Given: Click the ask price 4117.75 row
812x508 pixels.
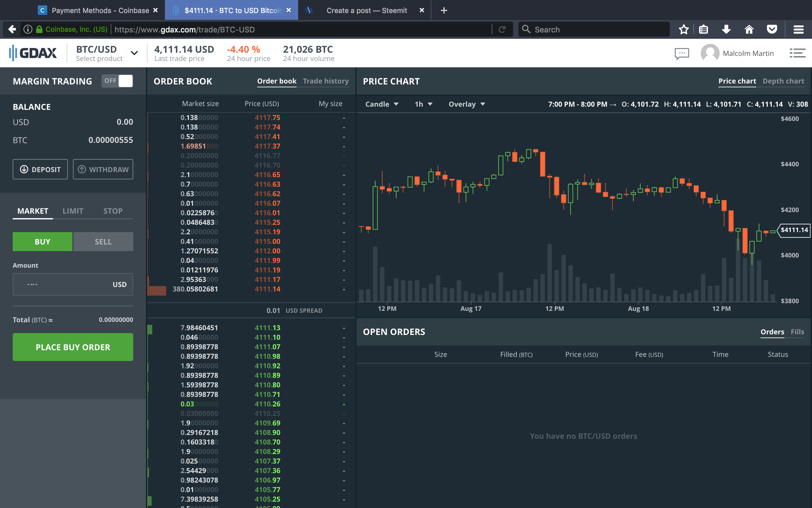Looking at the screenshot, I should click(251, 117).
